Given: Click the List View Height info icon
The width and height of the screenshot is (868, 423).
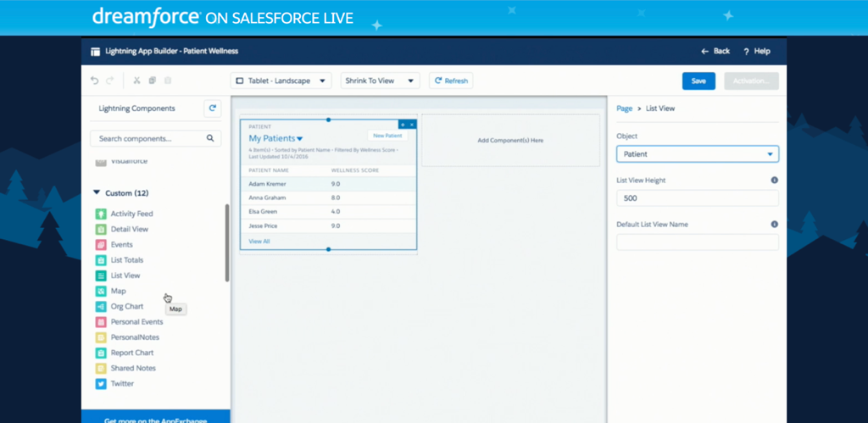Looking at the screenshot, I should [x=775, y=181].
